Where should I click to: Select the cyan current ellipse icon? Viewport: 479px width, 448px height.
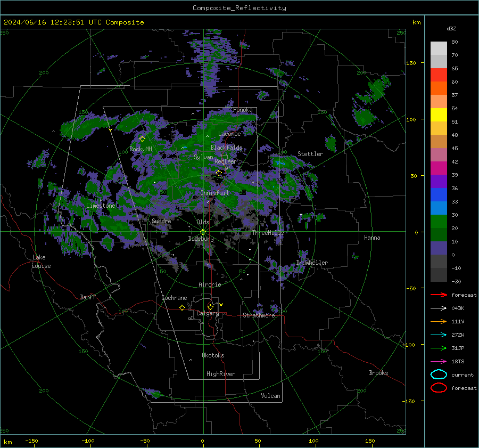click(x=439, y=374)
